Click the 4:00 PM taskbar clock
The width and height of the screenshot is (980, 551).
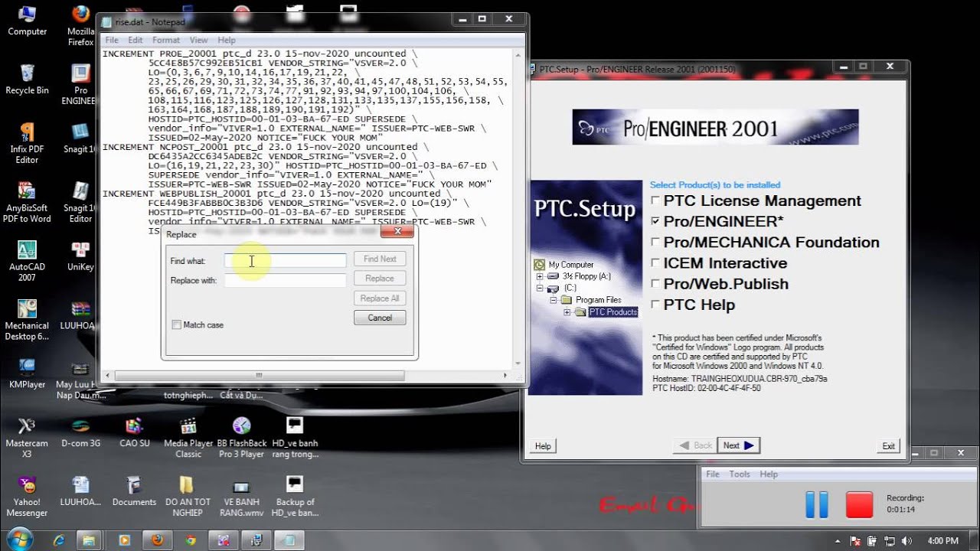(942, 540)
